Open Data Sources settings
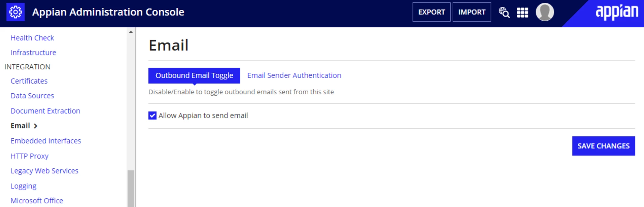644x207 pixels. click(32, 96)
